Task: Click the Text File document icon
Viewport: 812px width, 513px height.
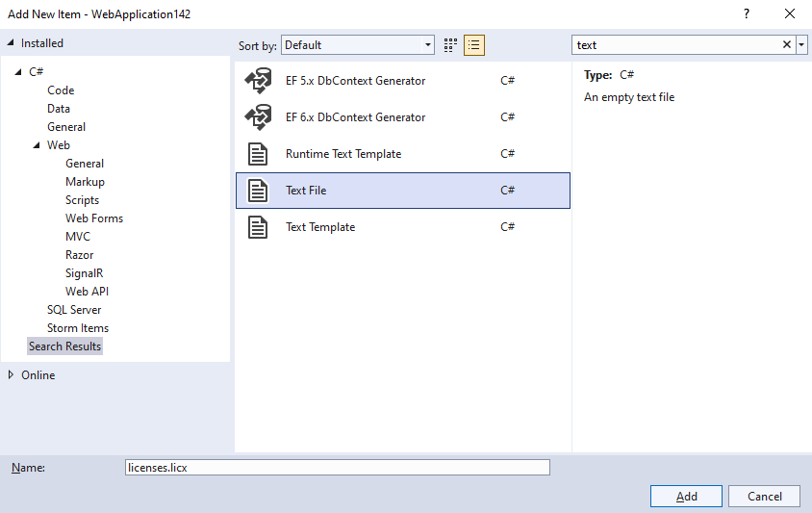Action: [x=258, y=191]
